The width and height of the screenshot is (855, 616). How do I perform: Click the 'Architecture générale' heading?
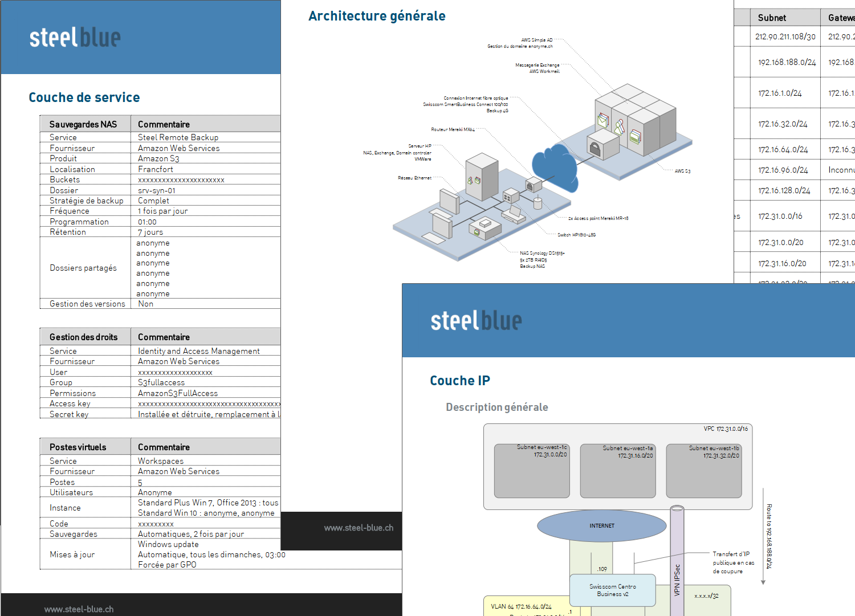[x=377, y=16]
